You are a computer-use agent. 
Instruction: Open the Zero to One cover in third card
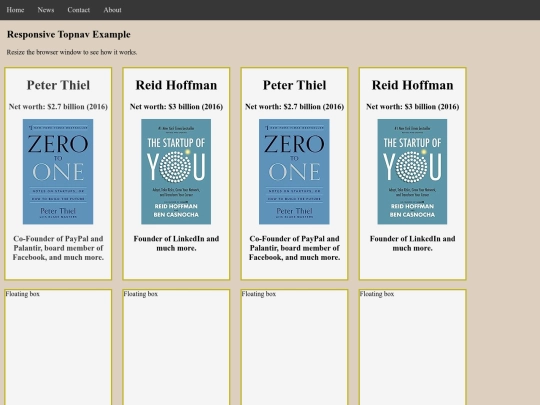294,172
